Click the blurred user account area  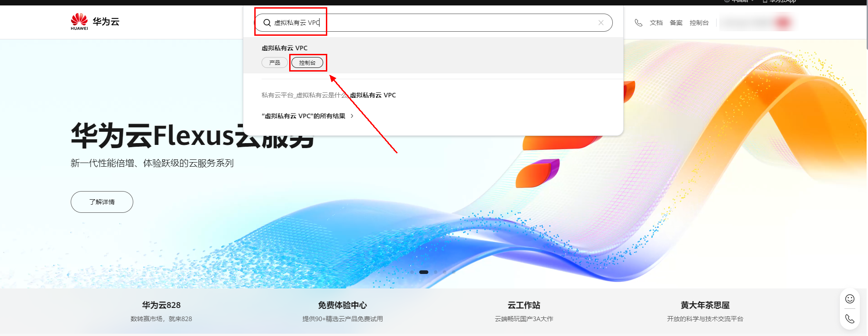click(757, 23)
